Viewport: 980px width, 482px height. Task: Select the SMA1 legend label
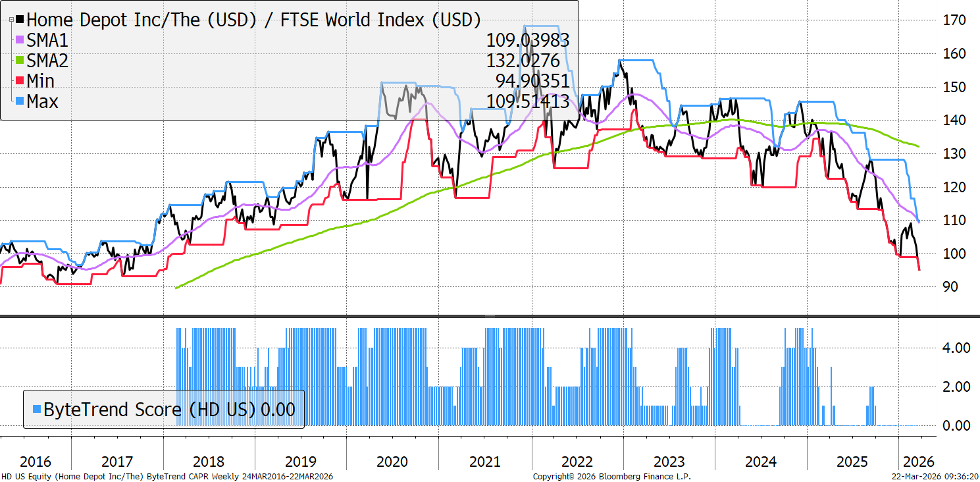click(x=47, y=41)
